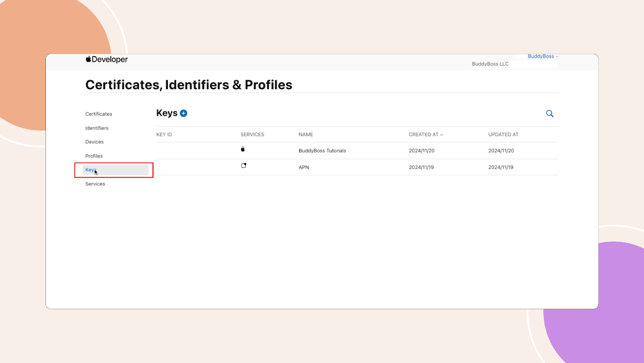Click the Keys section heading
The height and width of the screenshot is (363, 644).
coord(167,113)
